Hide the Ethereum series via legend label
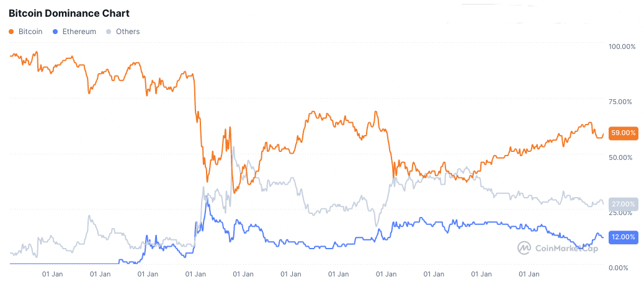The image size is (644, 287). [x=79, y=32]
